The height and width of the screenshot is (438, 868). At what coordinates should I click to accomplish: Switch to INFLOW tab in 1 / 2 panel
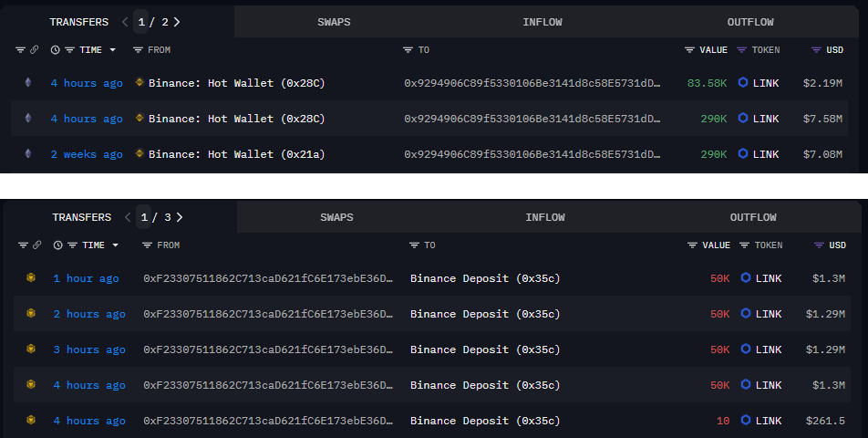(x=542, y=22)
